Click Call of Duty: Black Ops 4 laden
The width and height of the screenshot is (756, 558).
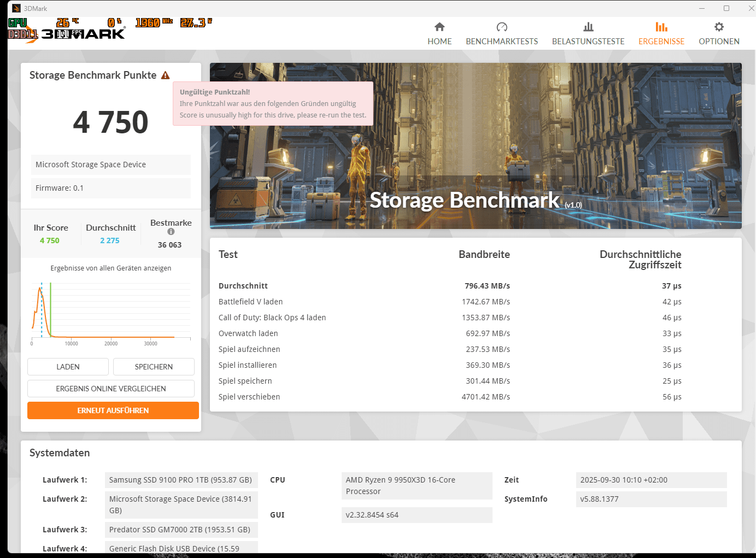tap(272, 318)
